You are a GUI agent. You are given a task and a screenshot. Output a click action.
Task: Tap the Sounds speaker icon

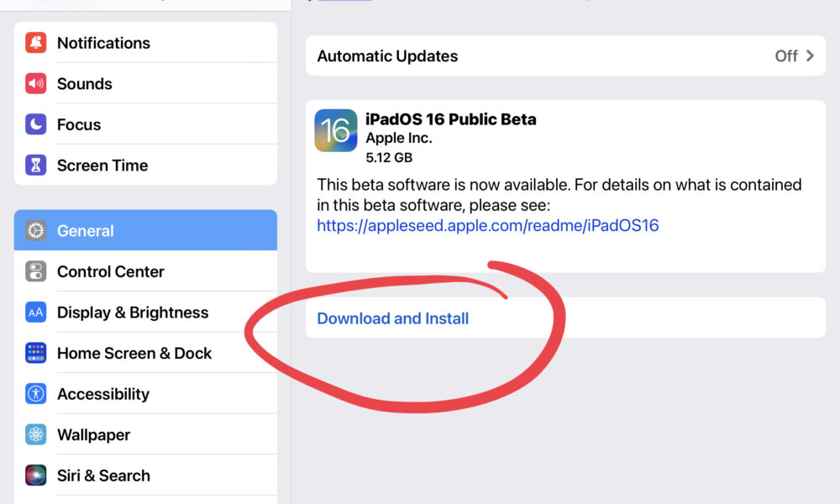click(36, 83)
